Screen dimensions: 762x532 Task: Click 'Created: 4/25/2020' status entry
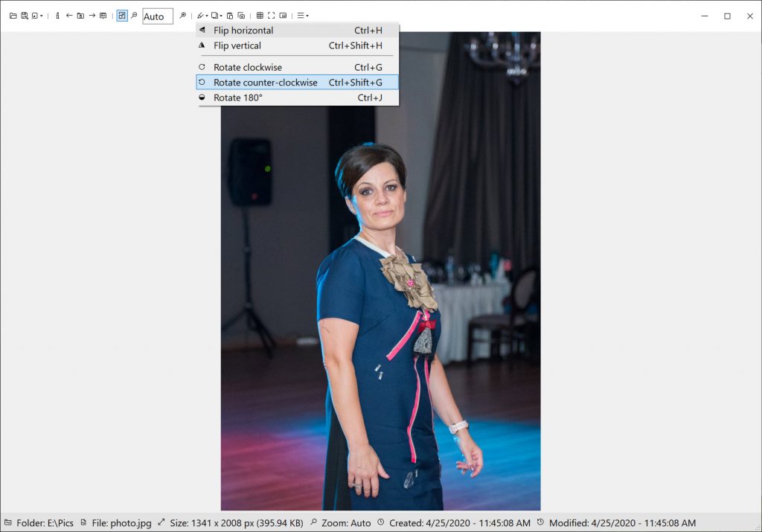(x=460, y=523)
